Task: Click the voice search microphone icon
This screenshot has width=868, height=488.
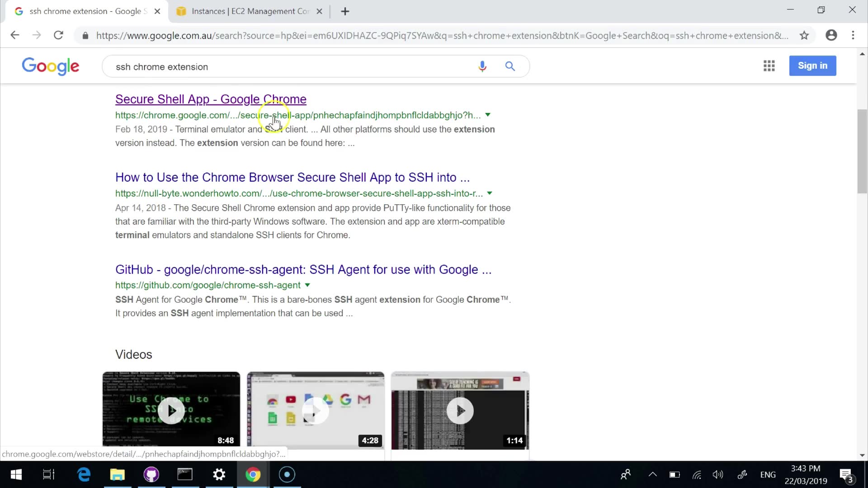Action: (x=482, y=66)
